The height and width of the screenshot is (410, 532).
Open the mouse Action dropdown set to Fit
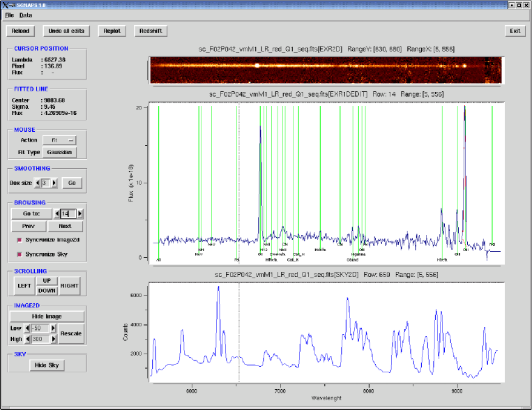point(59,140)
